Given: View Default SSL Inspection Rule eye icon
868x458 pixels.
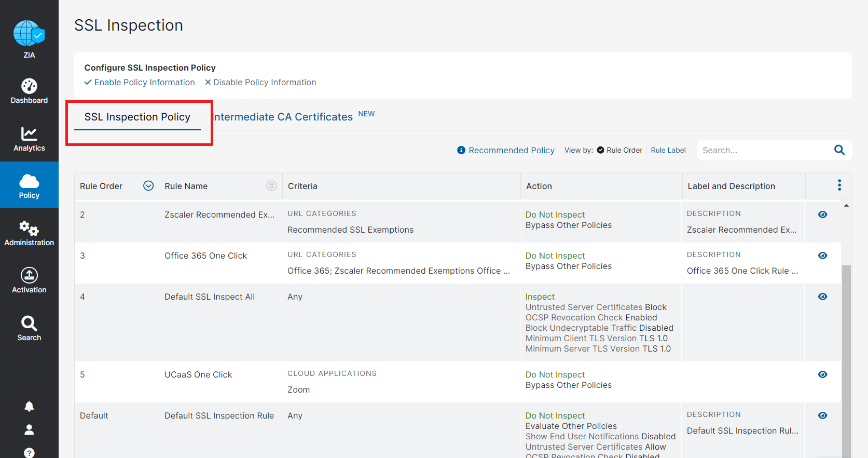Looking at the screenshot, I should tap(822, 415).
